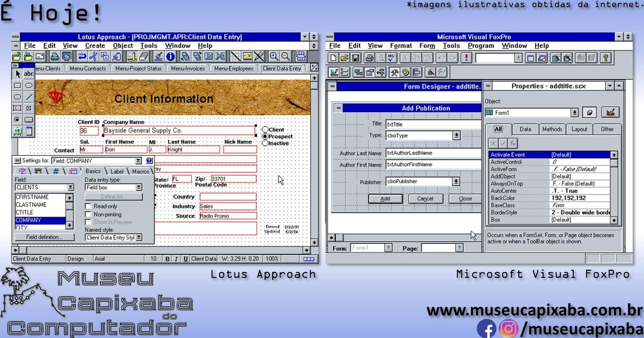644x338 pixels.
Task: Click the Cancel button in Add Publication form
Action: tap(425, 199)
